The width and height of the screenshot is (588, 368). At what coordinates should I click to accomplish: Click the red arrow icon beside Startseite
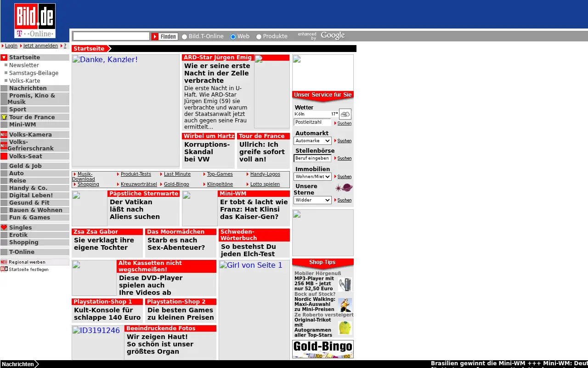coord(4,57)
